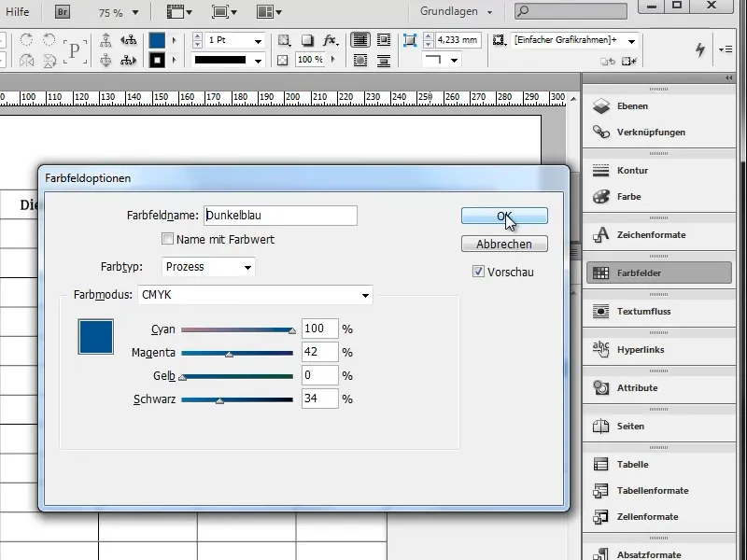This screenshot has height=560, width=747.
Task: Click the object styles icon in toolbar
Action: 500,40
